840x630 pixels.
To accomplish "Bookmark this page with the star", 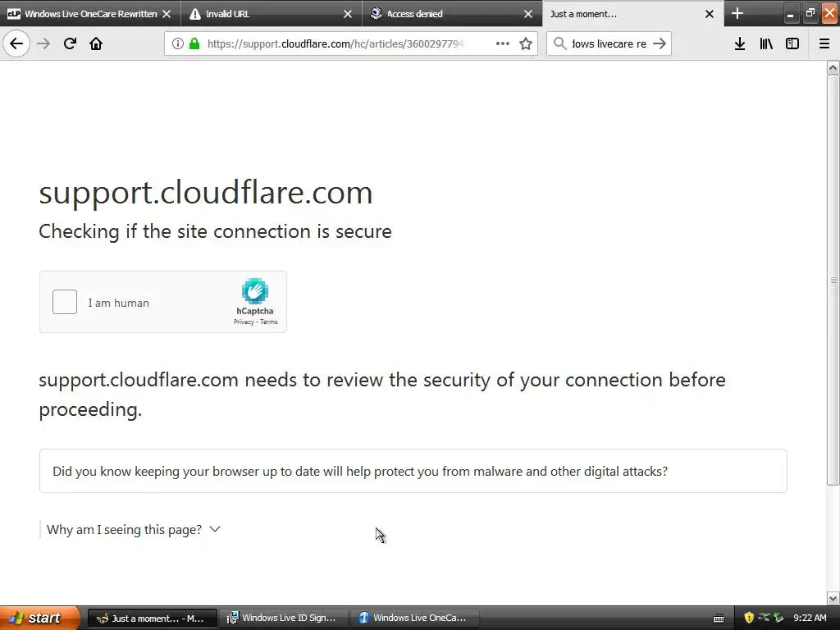I will pyautogui.click(x=526, y=43).
